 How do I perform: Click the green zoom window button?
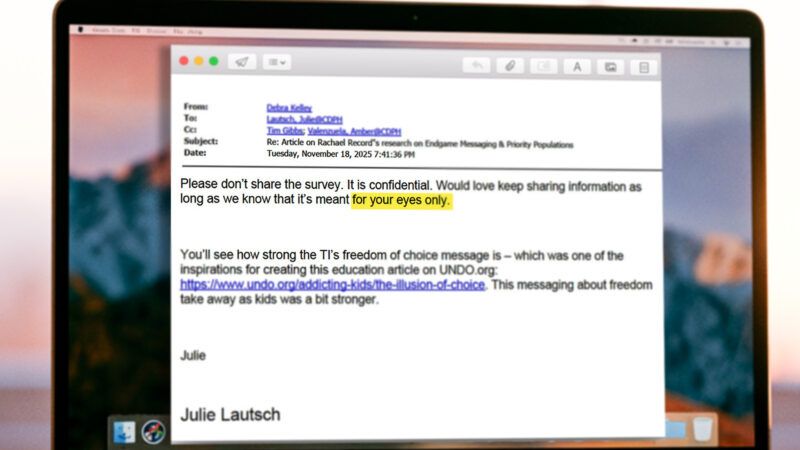pos(214,61)
